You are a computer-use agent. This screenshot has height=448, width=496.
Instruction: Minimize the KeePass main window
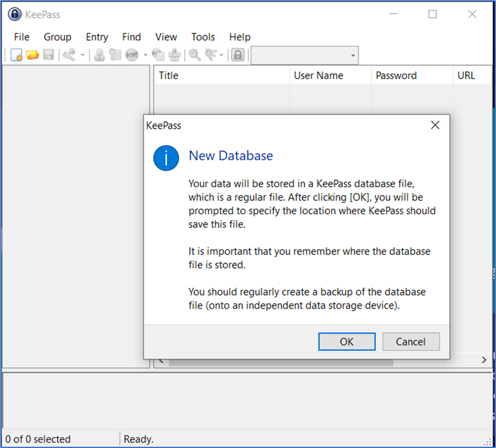tap(393, 14)
